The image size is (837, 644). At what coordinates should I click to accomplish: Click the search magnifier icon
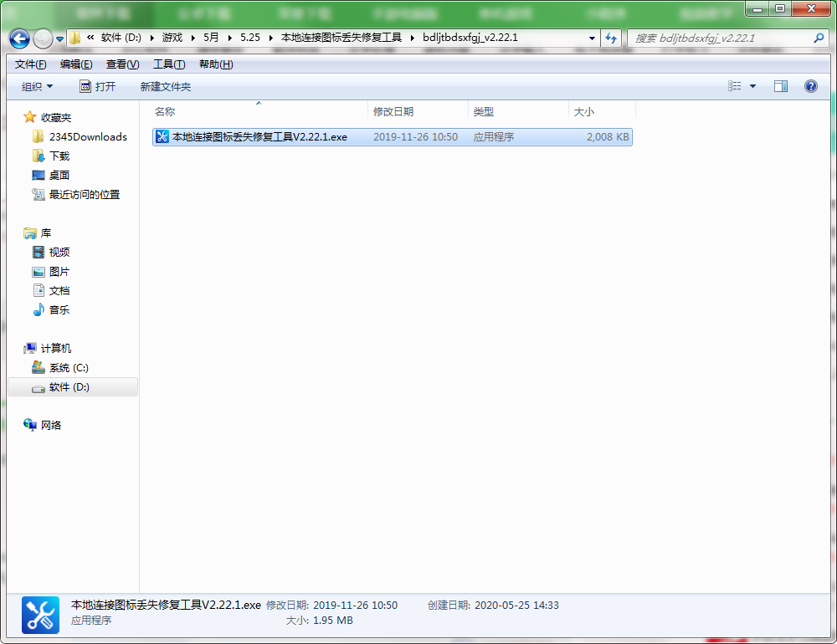tap(819, 38)
